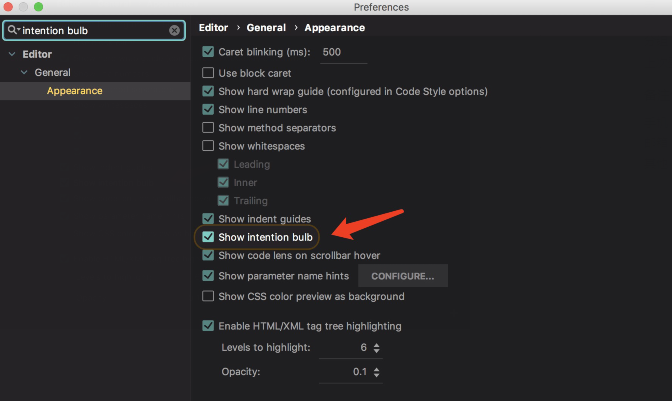The image size is (672, 401).
Task: Focus the intention bulb search box
Action: coord(95,31)
